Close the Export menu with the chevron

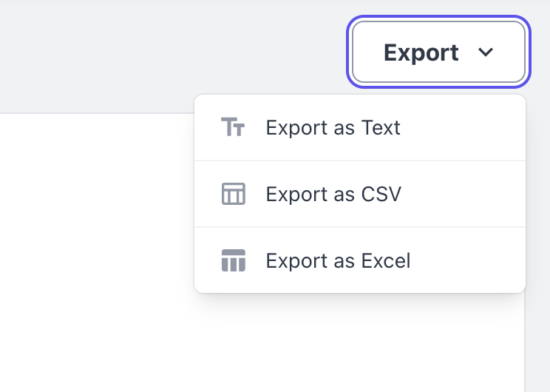pos(486,53)
